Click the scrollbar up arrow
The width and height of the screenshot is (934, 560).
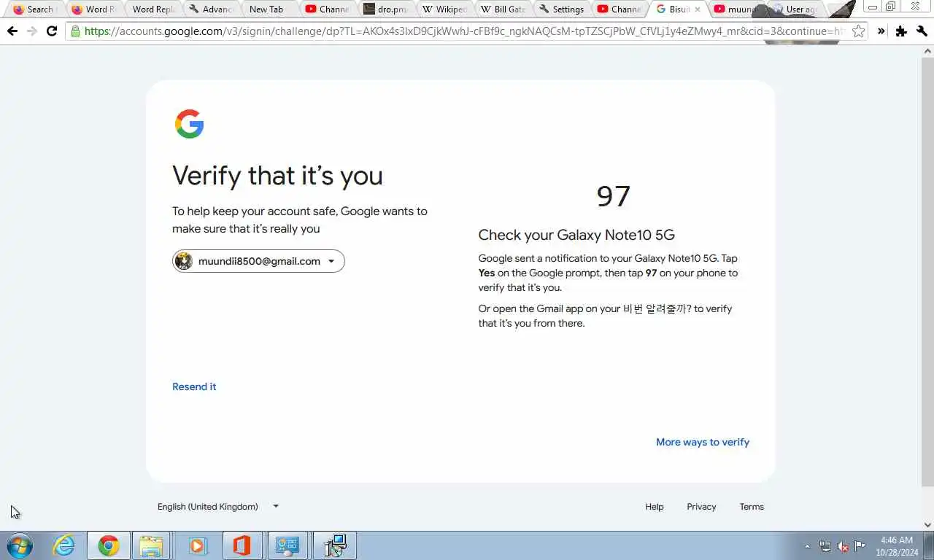click(927, 51)
